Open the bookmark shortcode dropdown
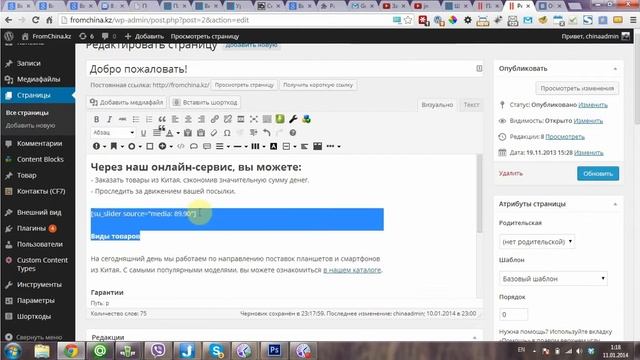Viewport: 640px width, 360px height. coord(116,146)
